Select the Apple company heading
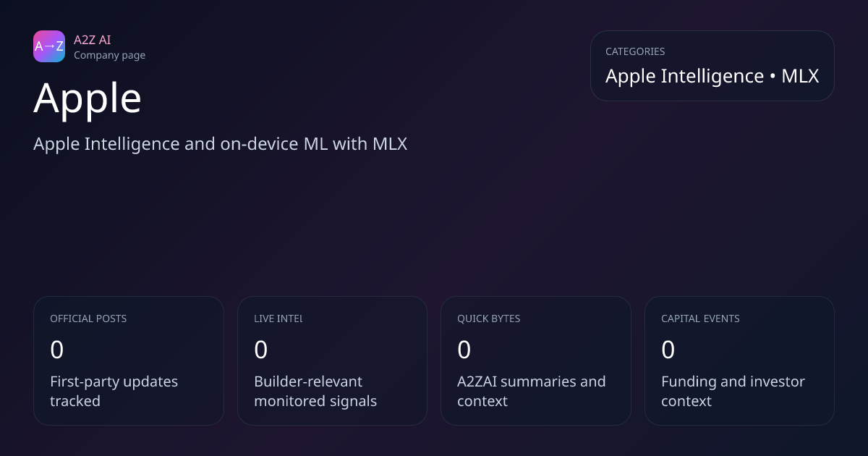This screenshot has width=868, height=456. pos(88,98)
